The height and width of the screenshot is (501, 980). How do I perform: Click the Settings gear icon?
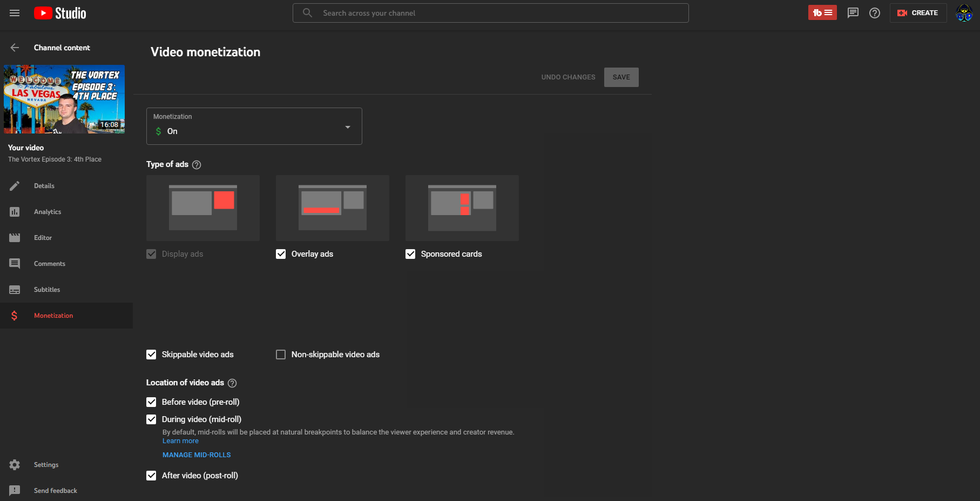[x=15, y=465]
